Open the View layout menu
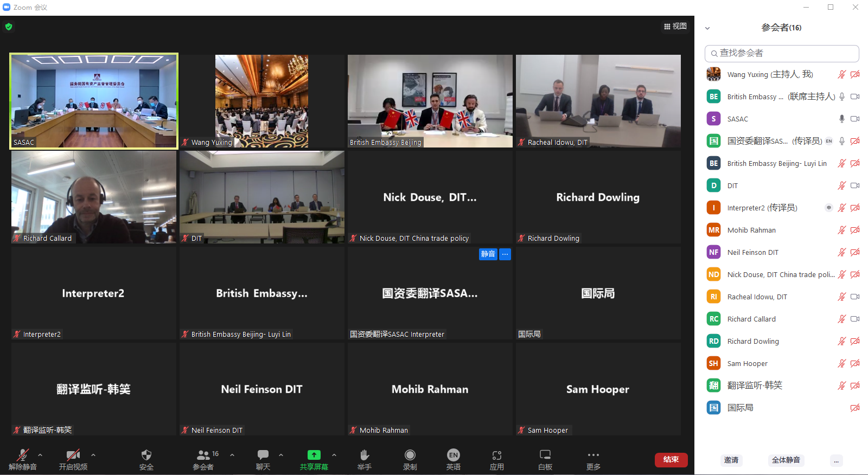 point(675,26)
